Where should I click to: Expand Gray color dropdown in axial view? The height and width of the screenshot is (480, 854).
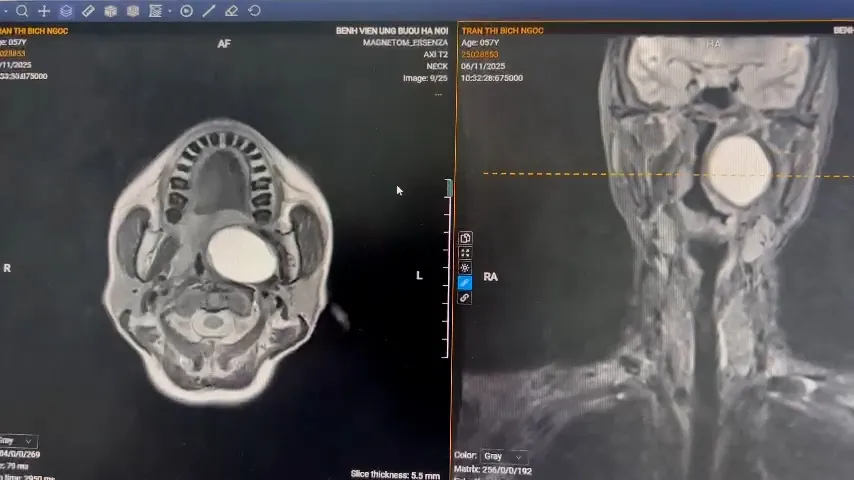click(18, 441)
